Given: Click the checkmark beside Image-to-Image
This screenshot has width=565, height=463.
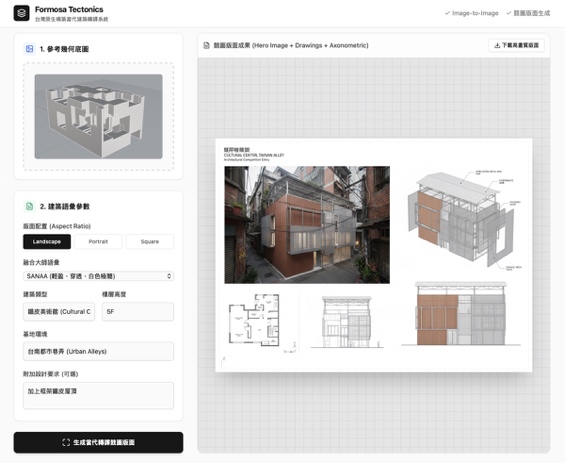Looking at the screenshot, I should (447, 13).
